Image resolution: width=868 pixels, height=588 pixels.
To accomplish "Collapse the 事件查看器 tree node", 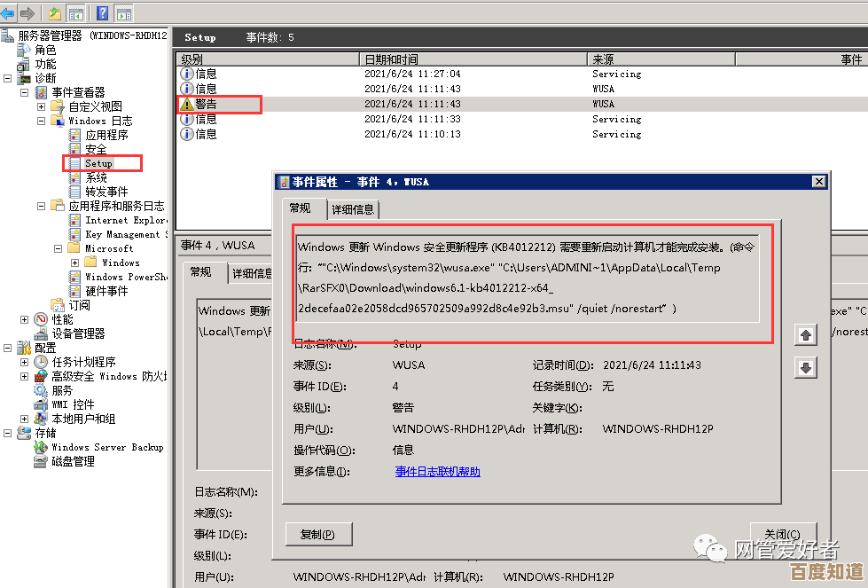I will point(25,92).
